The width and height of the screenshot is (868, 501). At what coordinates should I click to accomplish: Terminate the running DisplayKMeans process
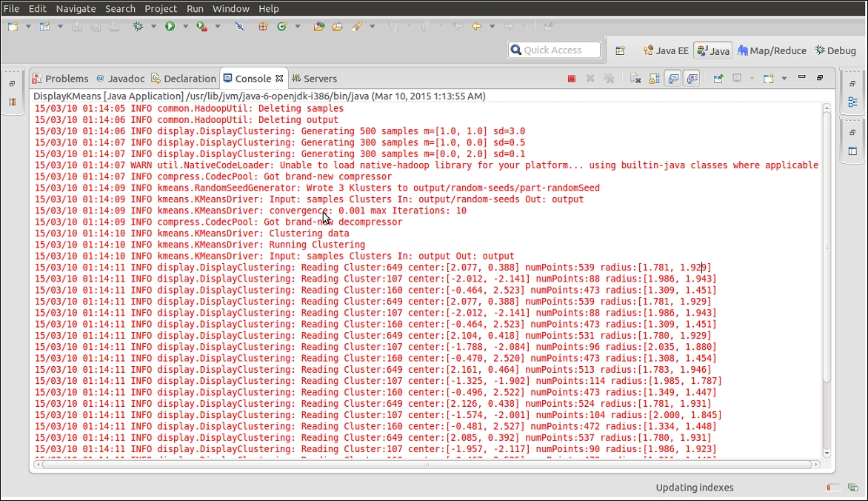pyautogui.click(x=571, y=78)
